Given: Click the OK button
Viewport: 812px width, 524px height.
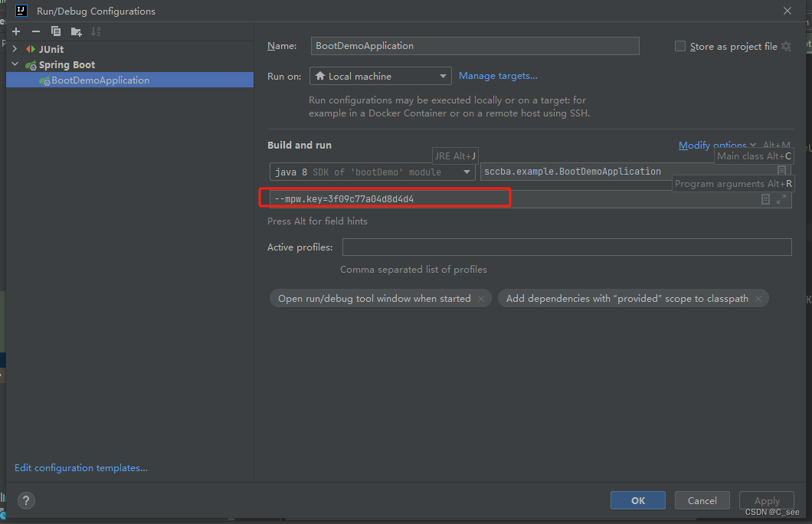Looking at the screenshot, I should point(637,500).
